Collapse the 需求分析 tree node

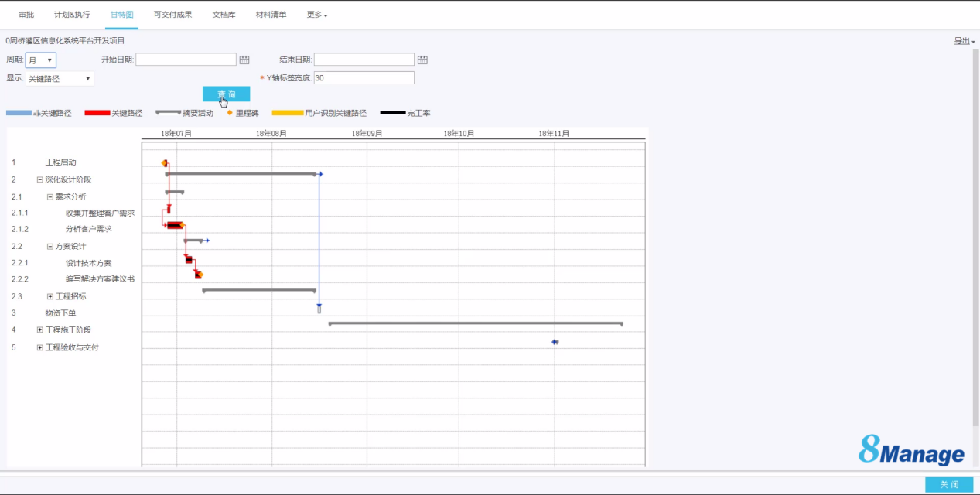pos(50,196)
